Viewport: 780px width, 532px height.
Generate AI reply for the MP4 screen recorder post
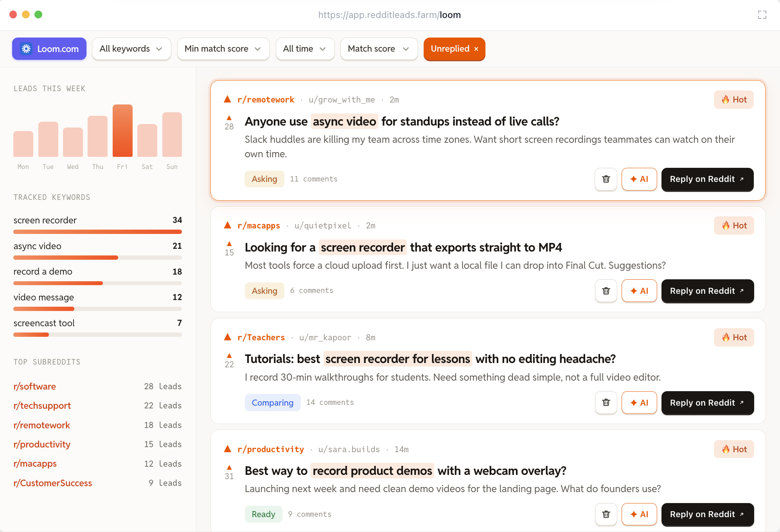(639, 291)
